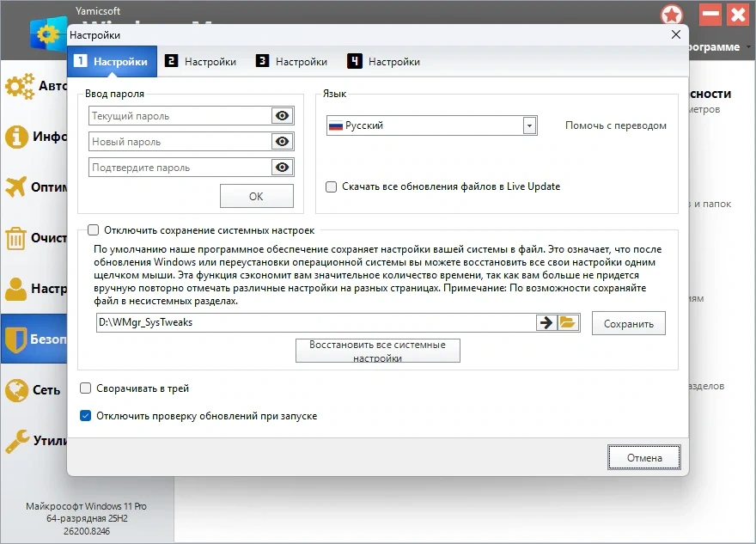Open the trash bin Cleaner icon
Image resolution: width=756 pixels, height=544 pixels.
(x=15, y=238)
